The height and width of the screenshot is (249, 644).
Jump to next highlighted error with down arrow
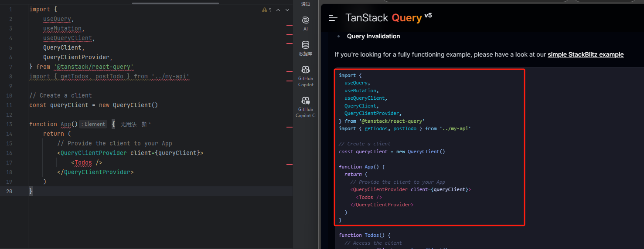pos(287,10)
